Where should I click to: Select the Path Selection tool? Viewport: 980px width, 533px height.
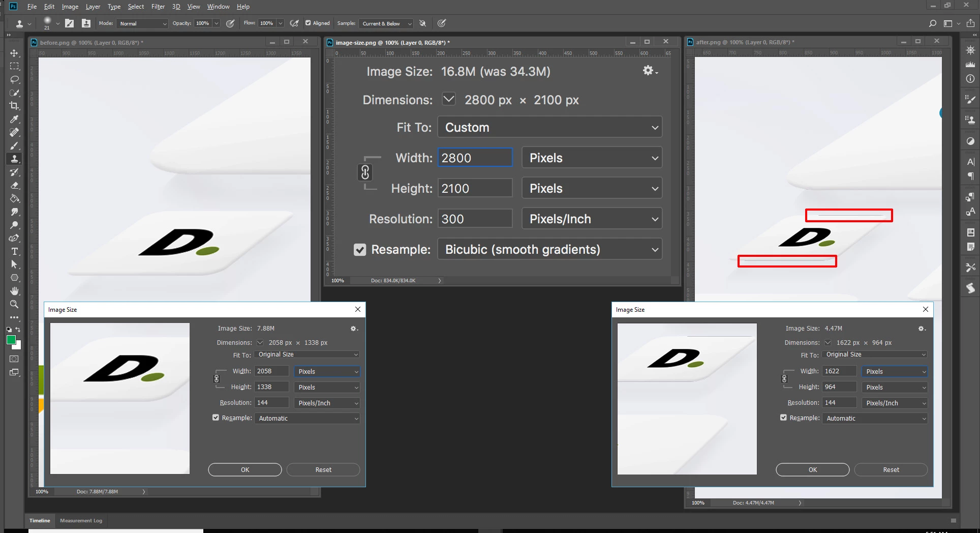[x=14, y=264]
